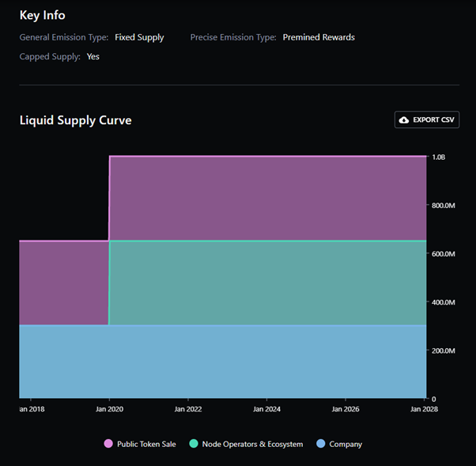Click the Jan 2020 axis label
This screenshot has height=466, width=476.
[109, 409]
